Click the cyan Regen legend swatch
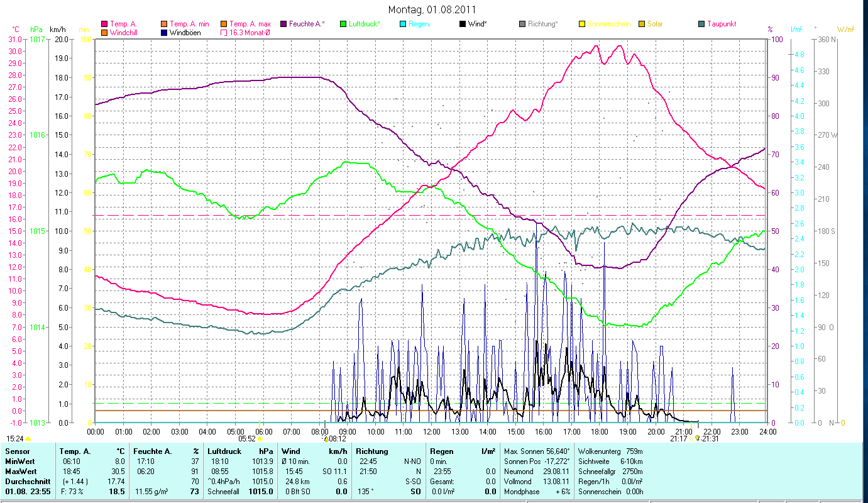This screenshot has width=868, height=503. (x=403, y=25)
